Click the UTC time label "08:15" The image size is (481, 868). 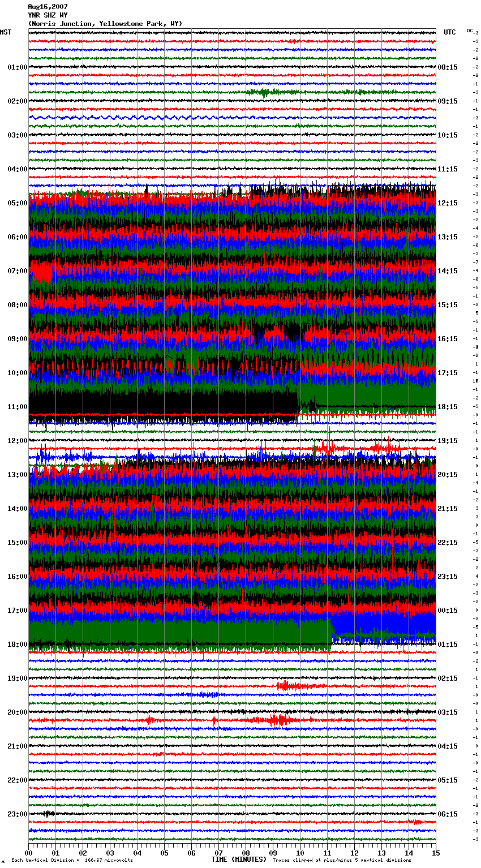click(448, 67)
